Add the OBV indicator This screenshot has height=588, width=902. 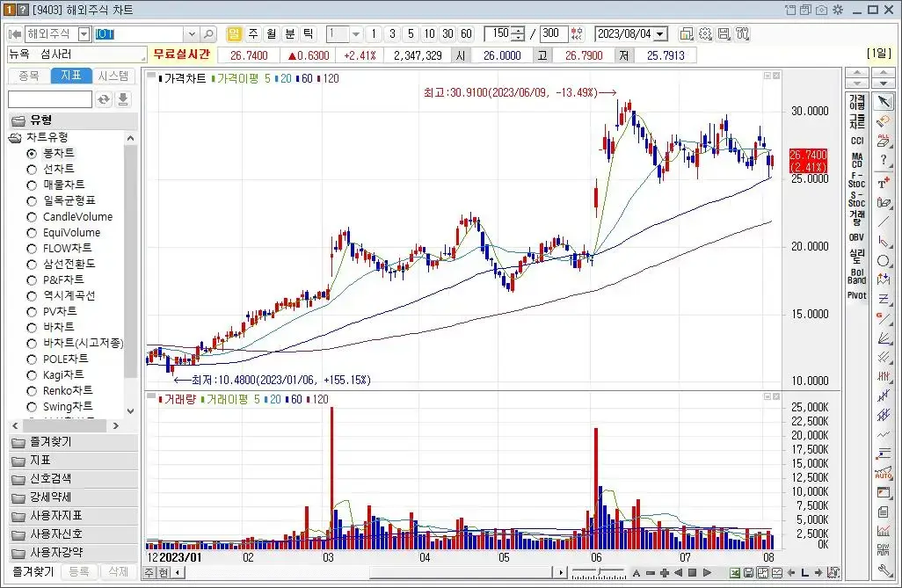click(x=856, y=237)
